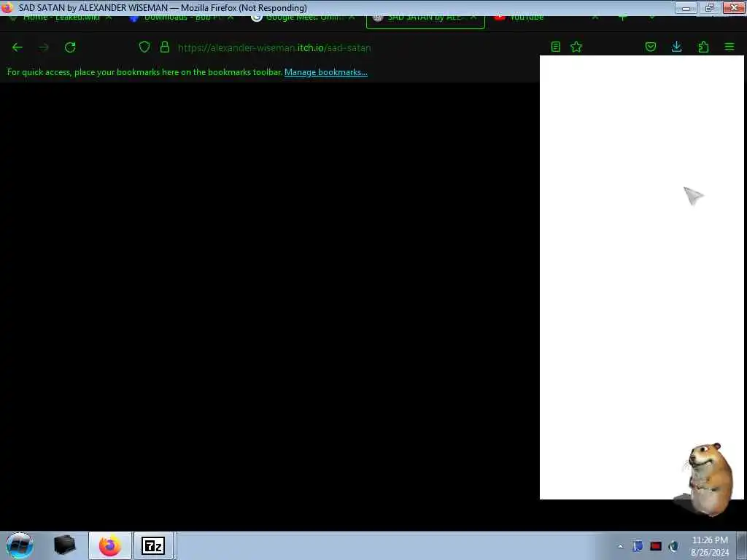The image size is (747, 560).
Task: Toggle reader view icon
Action: click(x=555, y=47)
